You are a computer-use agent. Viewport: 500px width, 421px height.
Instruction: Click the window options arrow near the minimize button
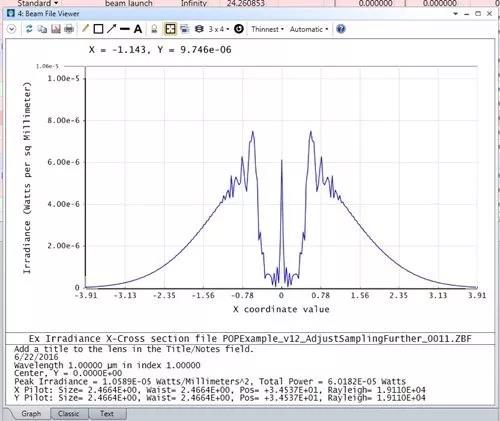pos(455,14)
